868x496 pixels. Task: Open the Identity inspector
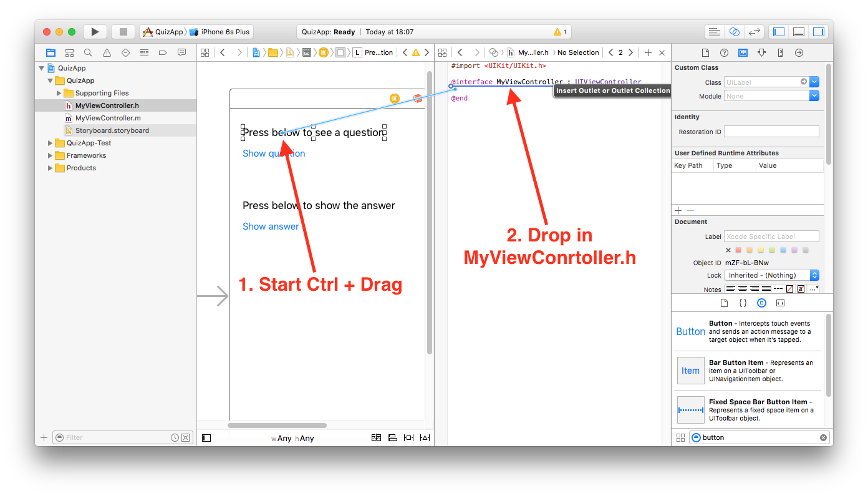(743, 52)
